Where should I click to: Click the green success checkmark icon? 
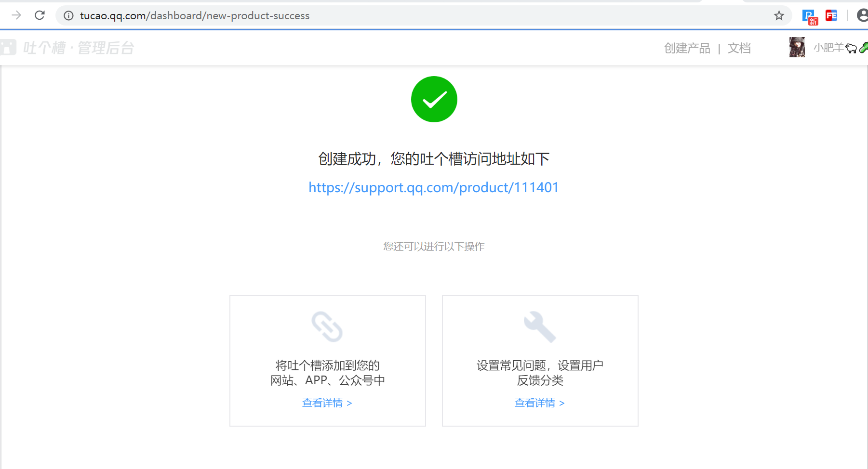[x=434, y=99]
